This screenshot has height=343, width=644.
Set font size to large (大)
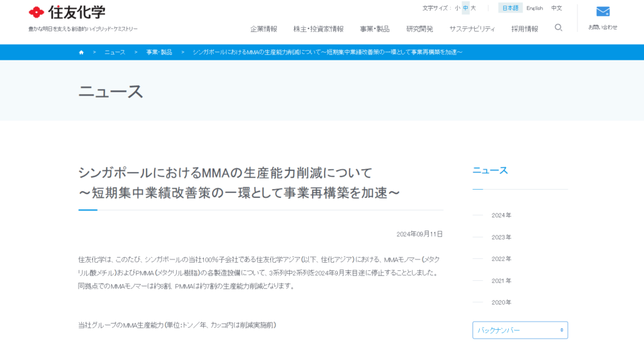coord(473,8)
